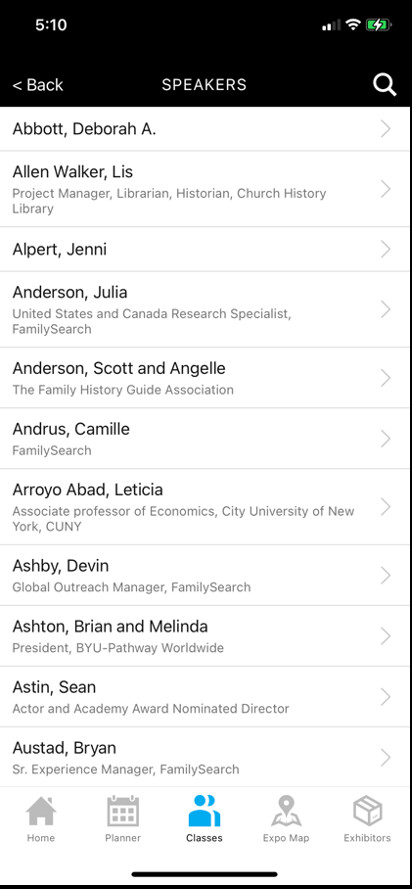Open Austad, Bryan speaker entry

[x=206, y=757]
